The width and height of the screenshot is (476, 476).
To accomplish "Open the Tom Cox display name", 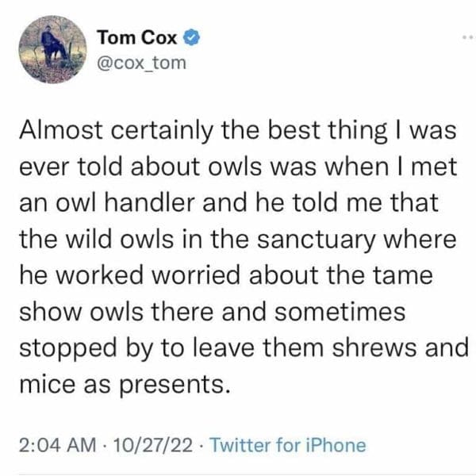I will [x=136, y=36].
